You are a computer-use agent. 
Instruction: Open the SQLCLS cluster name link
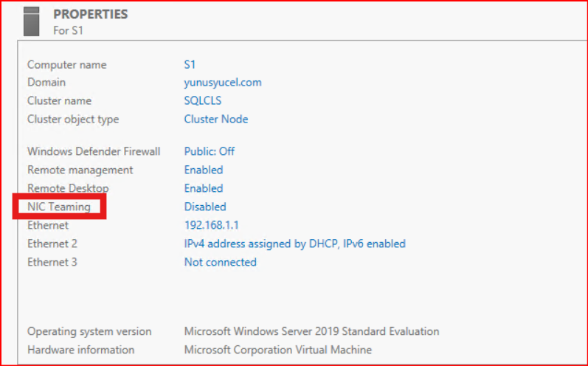(203, 101)
